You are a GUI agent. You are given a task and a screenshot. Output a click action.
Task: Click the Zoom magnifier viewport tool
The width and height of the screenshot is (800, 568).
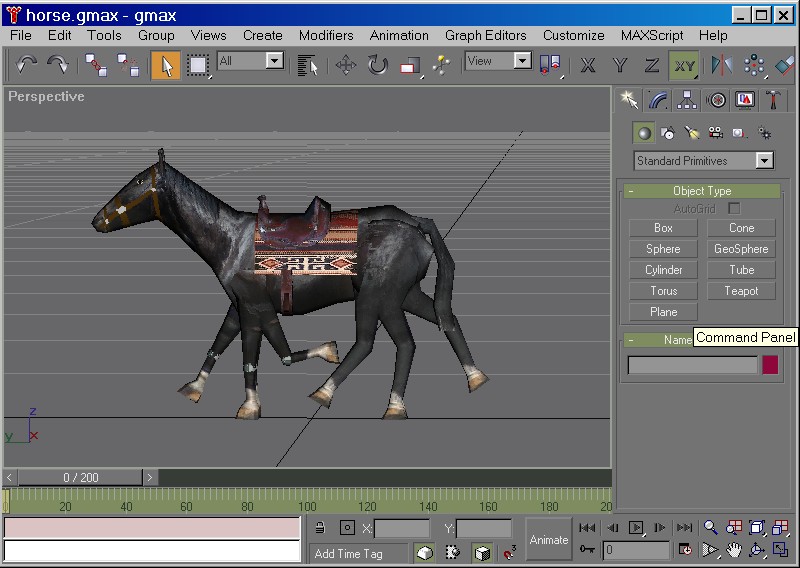(711, 527)
